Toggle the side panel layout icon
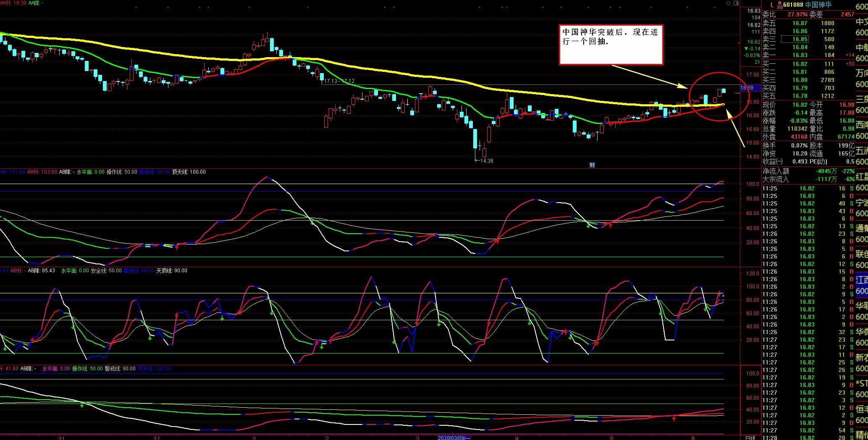 tap(736, 3)
